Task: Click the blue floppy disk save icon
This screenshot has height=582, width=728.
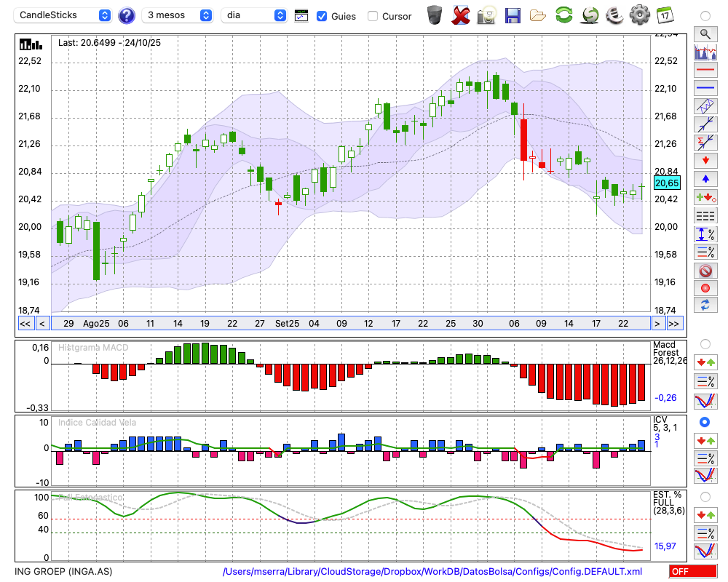Action: point(513,15)
